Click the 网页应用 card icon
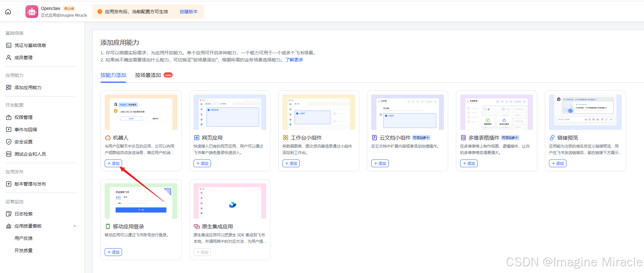The image size is (644, 273). coord(196,138)
